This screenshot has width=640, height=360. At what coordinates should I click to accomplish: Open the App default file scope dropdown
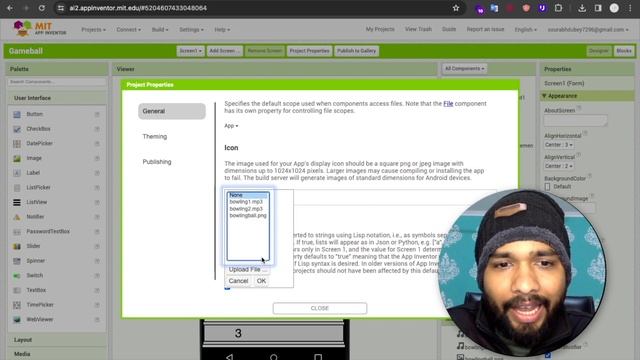pos(231,126)
